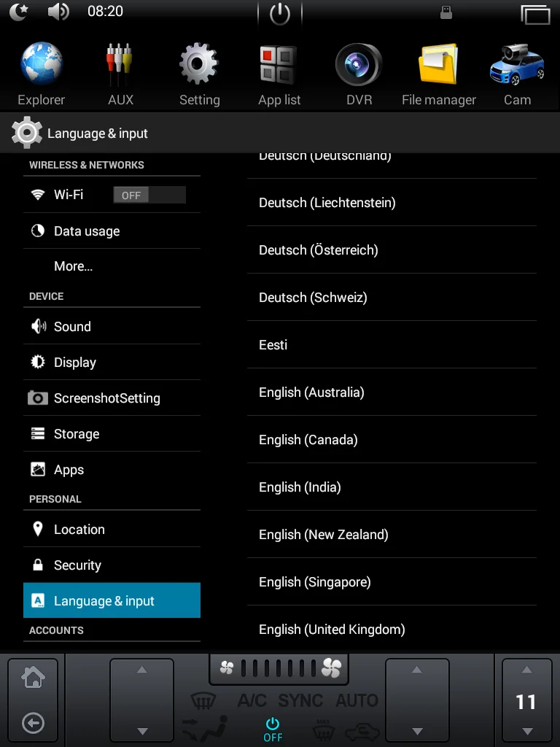This screenshot has width=560, height=747.
Task: Open the File manager folder icon
Action: coord(438,74)
